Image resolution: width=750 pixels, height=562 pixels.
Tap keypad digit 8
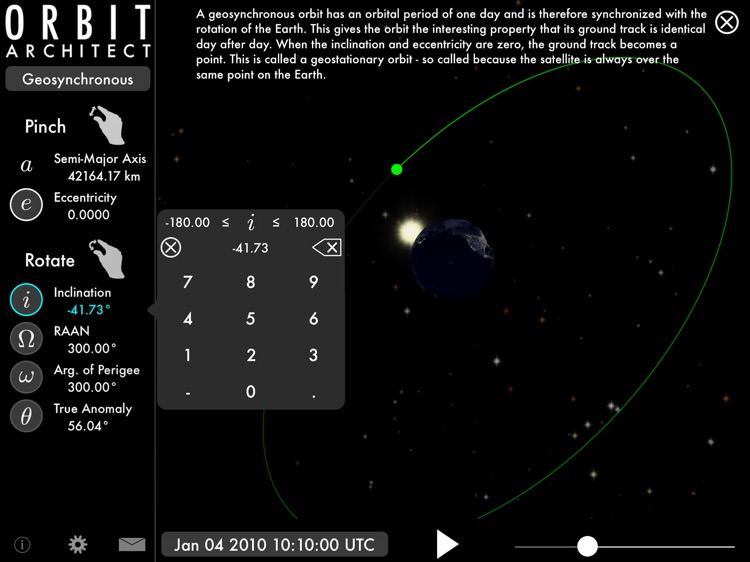251,282
